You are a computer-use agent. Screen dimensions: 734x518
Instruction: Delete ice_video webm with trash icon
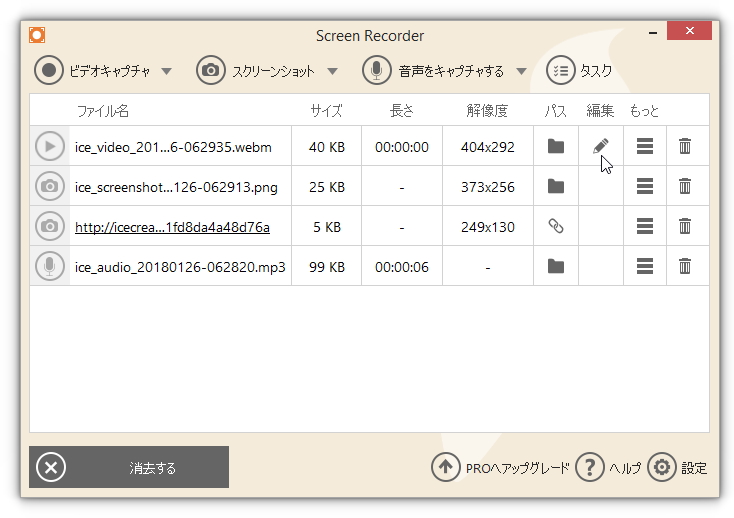(x=685, y=146)
